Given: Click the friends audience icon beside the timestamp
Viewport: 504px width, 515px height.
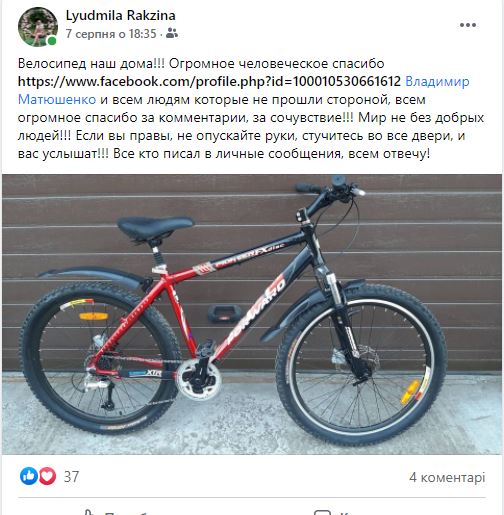Looking at the screenshot, I should pos(172,33).
